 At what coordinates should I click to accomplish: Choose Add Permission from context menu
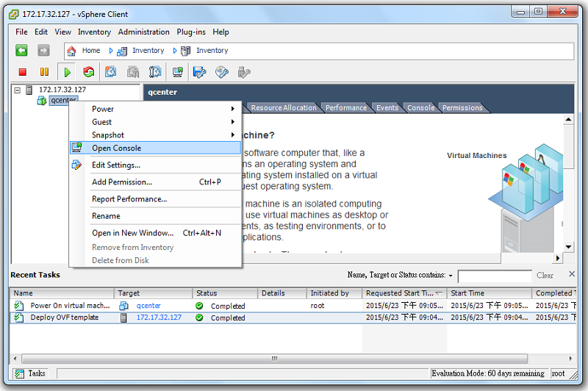tap(155, 182)
